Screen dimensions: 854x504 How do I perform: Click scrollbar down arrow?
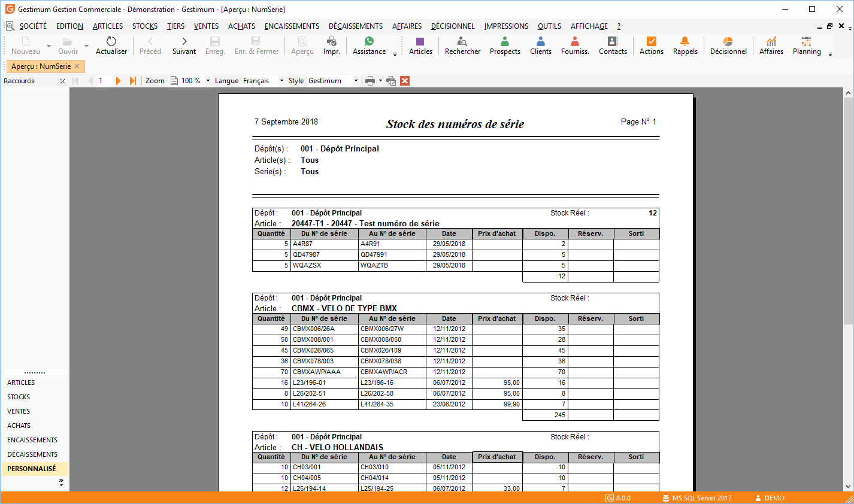[x=848, y=487]
